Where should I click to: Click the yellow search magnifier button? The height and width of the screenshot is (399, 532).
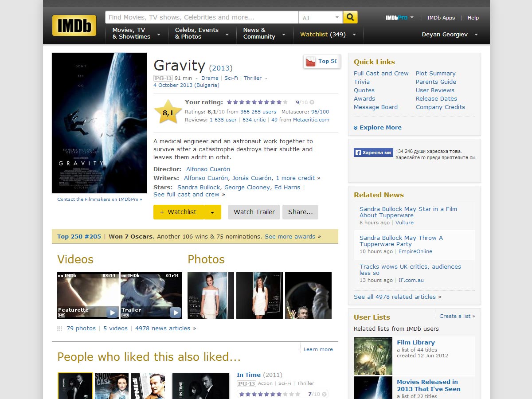[x=350, y=17]
